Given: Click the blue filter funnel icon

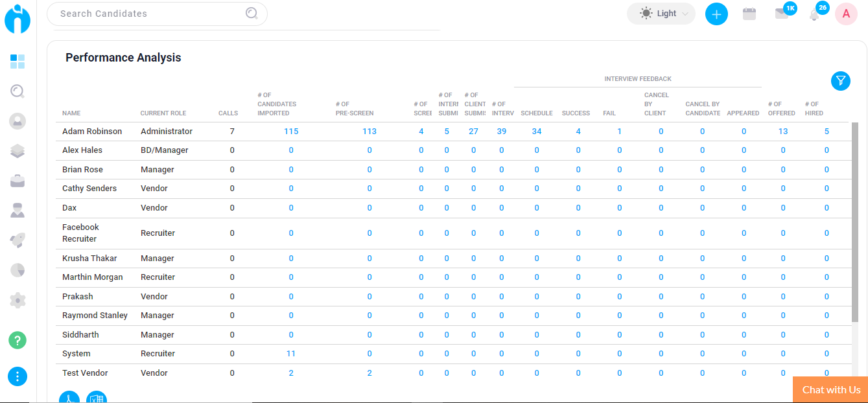Looking at the screenshot, I should tap(841, 81).
